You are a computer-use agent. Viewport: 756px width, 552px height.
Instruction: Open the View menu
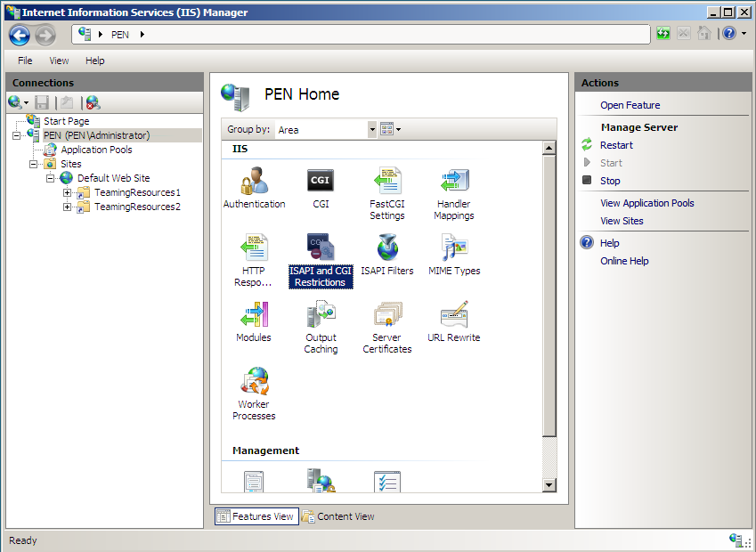pyautogui.click(x=59, y=61)
